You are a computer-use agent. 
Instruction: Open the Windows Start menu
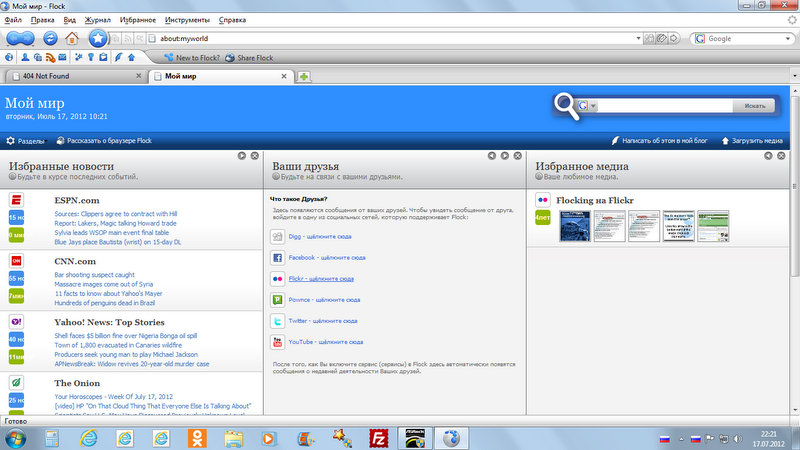pyautogui.click(x=16, y=438)
